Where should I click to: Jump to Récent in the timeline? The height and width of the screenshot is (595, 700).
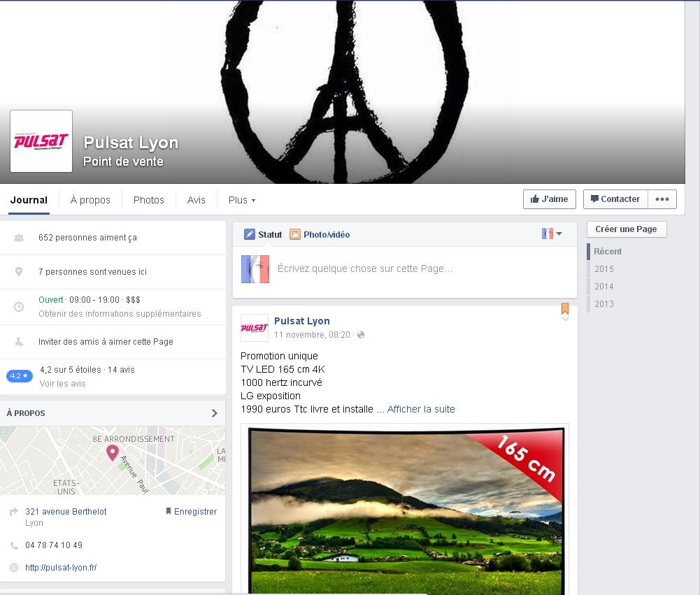608,251
